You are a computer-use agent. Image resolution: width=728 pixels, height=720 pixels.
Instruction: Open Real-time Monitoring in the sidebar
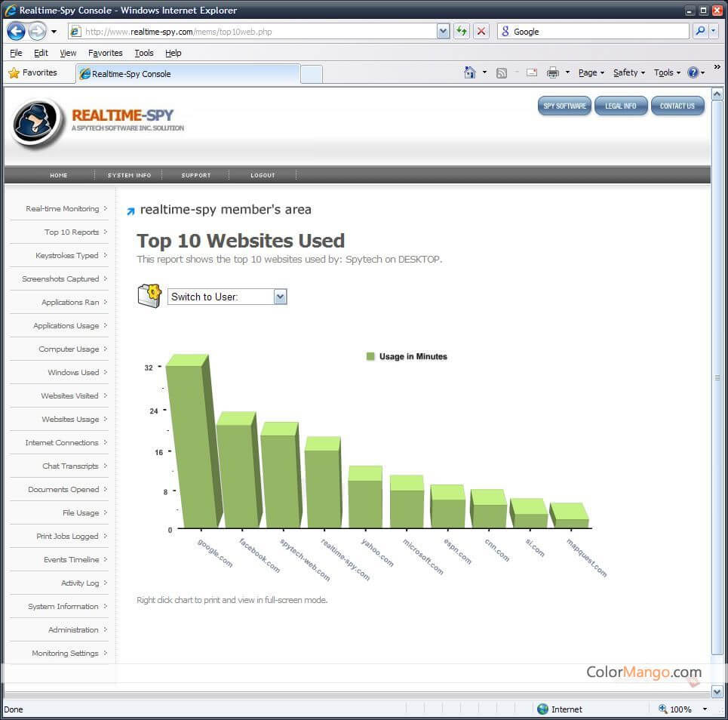coord(62,208)
